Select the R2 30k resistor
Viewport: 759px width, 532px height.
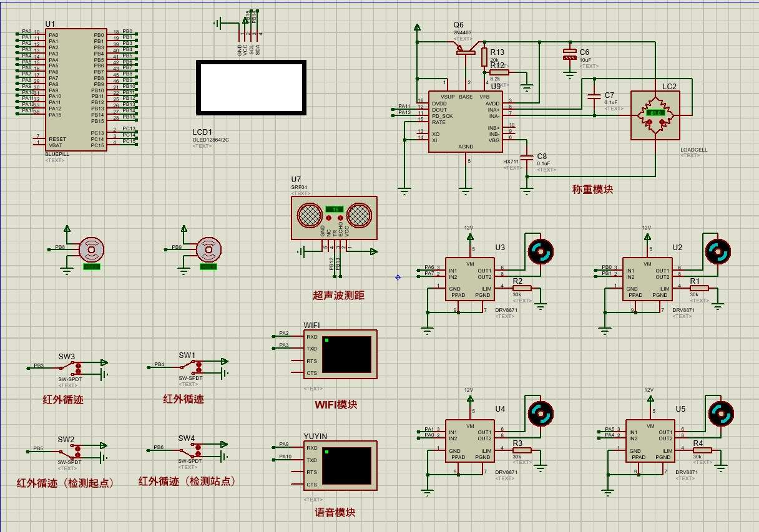pyautogui.click(x=522, y=288)
